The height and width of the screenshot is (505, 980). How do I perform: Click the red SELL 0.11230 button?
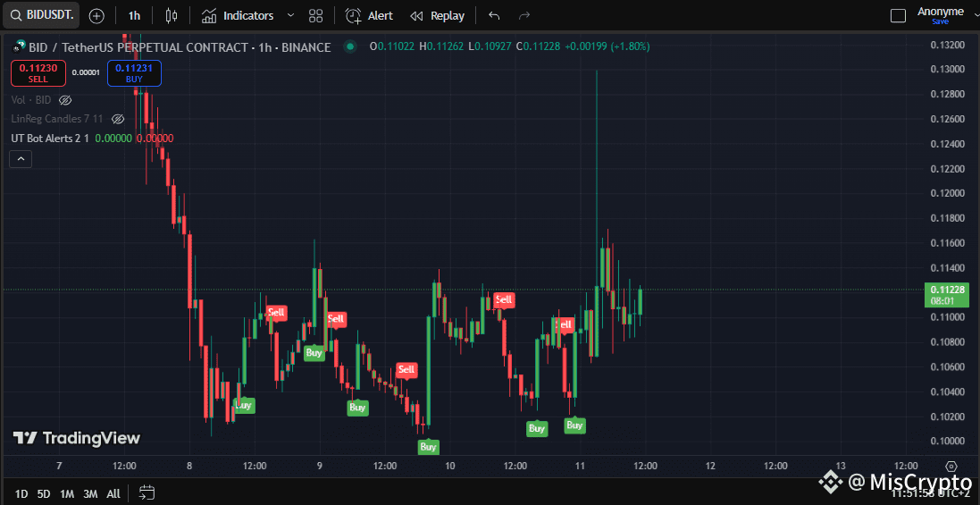click(38, 73)
